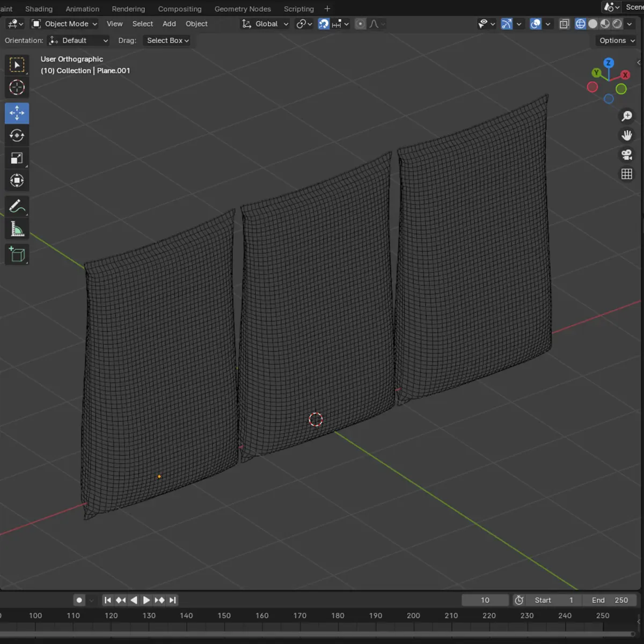Pick the Measure ruler tool
Screen dimensions: 644x644
pyautogui.click(x=17, y=229)
